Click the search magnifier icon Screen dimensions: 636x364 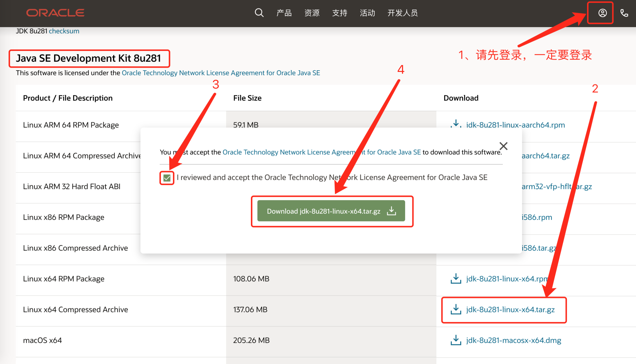click(259, 13)
